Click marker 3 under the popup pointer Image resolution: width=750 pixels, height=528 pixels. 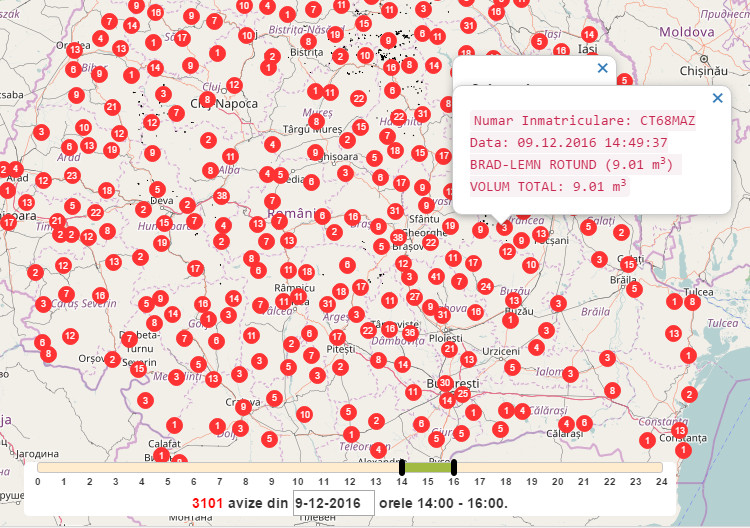505,228
